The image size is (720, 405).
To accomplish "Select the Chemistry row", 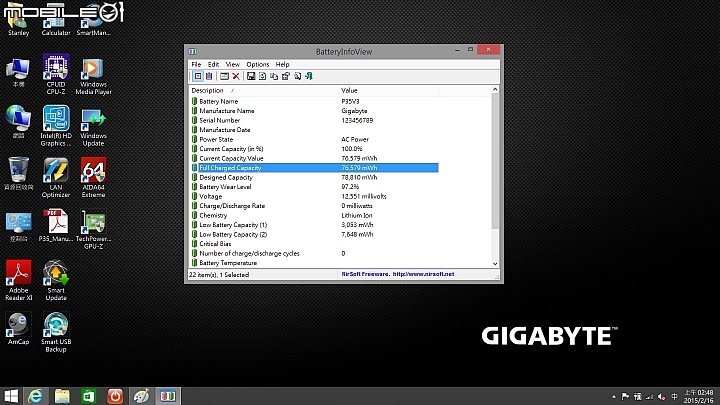I will tap(314, 215).
